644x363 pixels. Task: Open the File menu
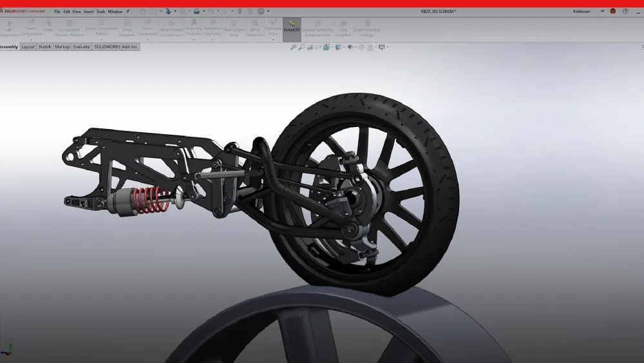click(57, 12)
